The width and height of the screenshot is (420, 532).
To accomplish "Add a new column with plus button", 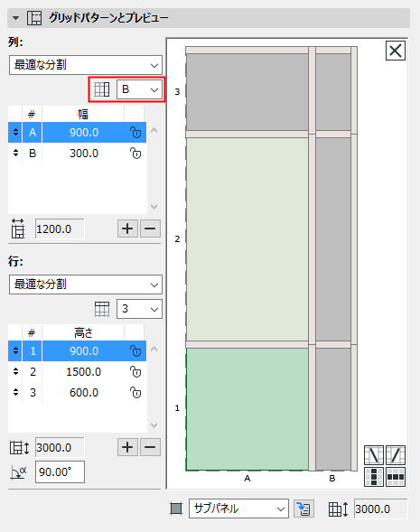I will click(x=127, y=229).
